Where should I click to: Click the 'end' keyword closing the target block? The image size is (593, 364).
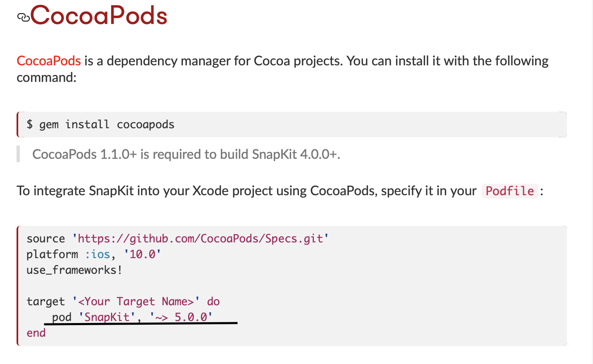36,333
